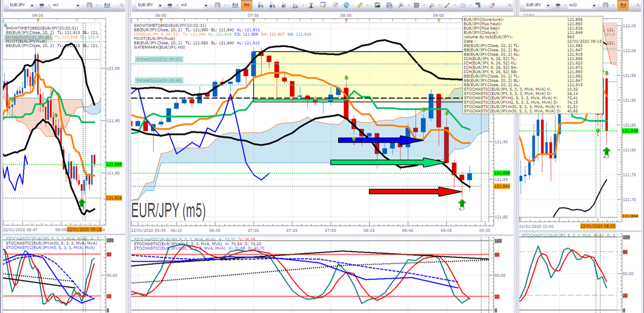Screen dimensions: 644x313
Task: Click the PIVOT(EUR/JPY,Pivot) indicator label in m5 chart
Action: [x=155, y=38]
